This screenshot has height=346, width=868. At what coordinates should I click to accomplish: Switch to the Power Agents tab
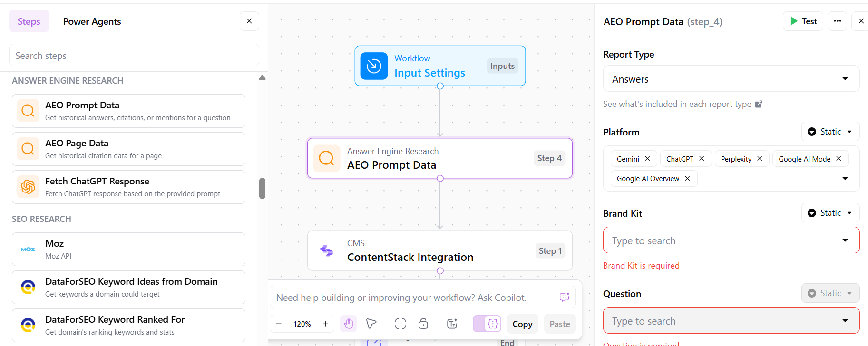point(92,21)
